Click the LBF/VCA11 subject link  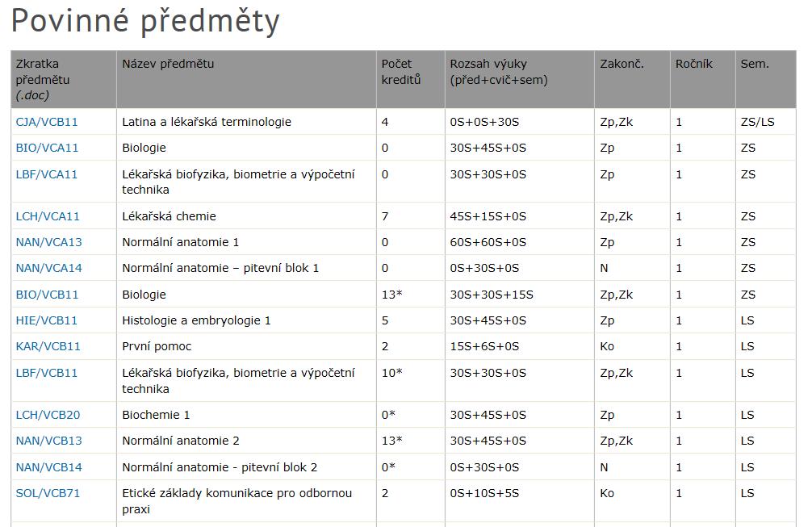point(47,174)
